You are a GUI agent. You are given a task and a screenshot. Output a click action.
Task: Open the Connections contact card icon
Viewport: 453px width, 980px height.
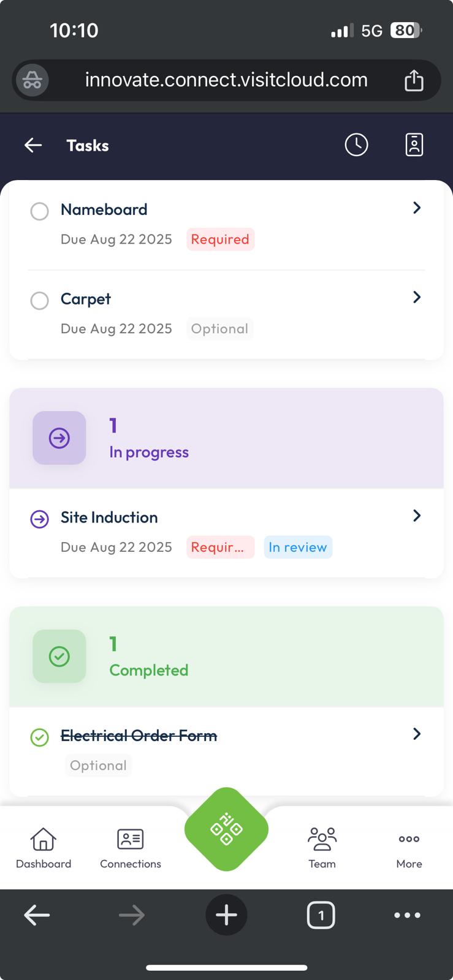pos(130,839)
